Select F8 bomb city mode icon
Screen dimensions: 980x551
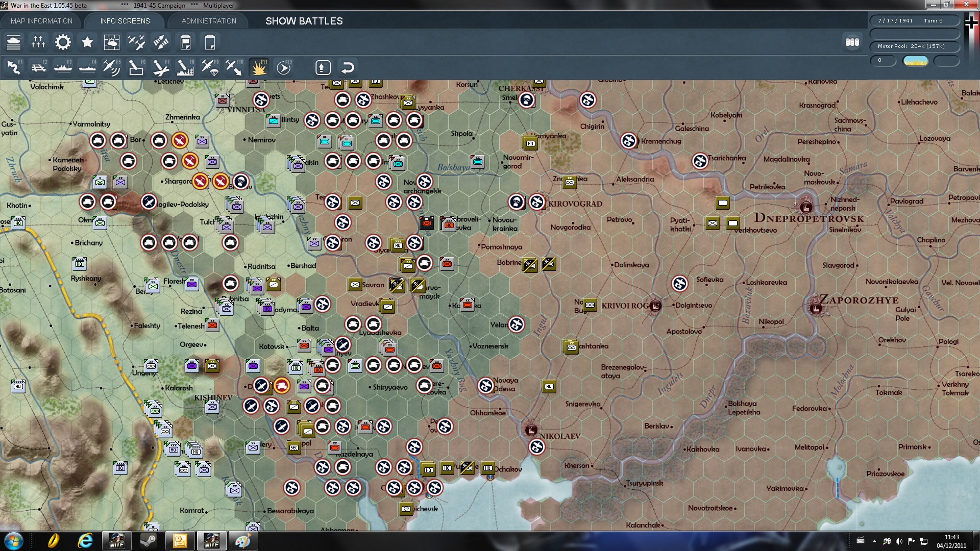(185, 67)
